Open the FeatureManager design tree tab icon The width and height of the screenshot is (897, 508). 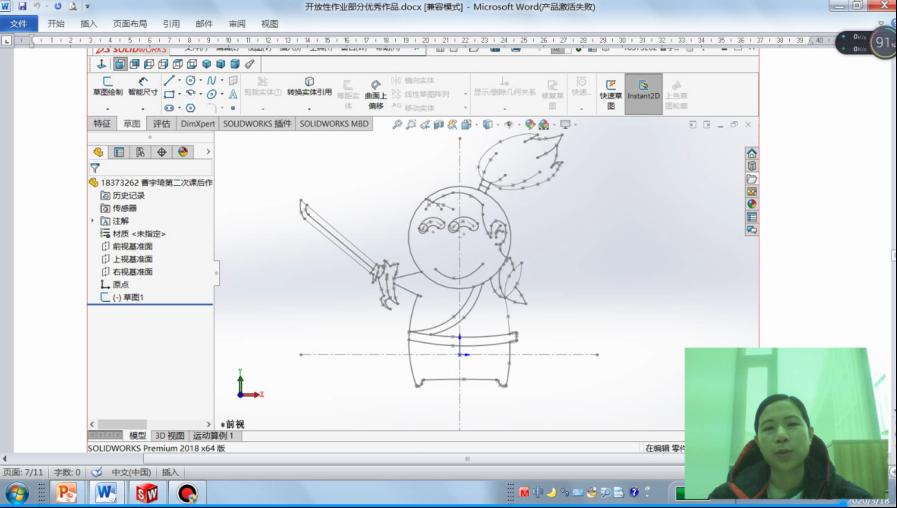[x=98, y=152]
